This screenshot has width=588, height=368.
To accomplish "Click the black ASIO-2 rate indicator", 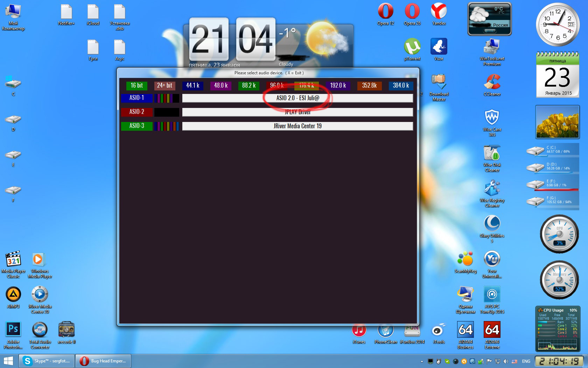I will click(x=167, y=112).
